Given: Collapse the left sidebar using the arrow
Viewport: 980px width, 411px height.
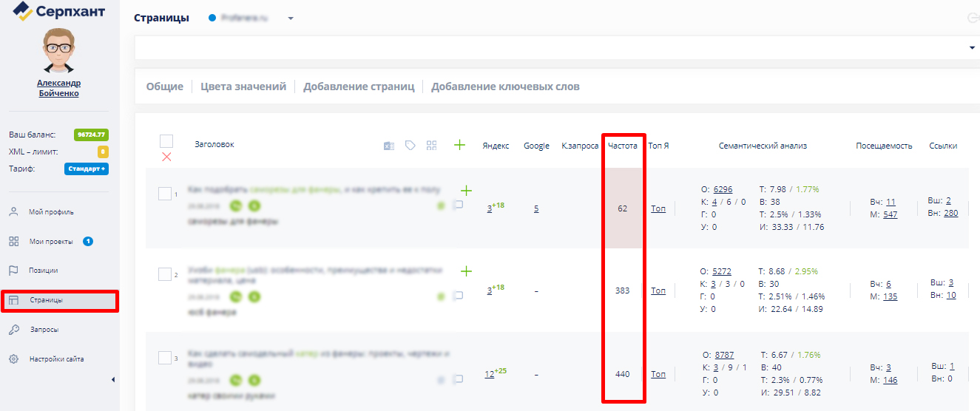Looking at the screenshot, I should [113, 380].
